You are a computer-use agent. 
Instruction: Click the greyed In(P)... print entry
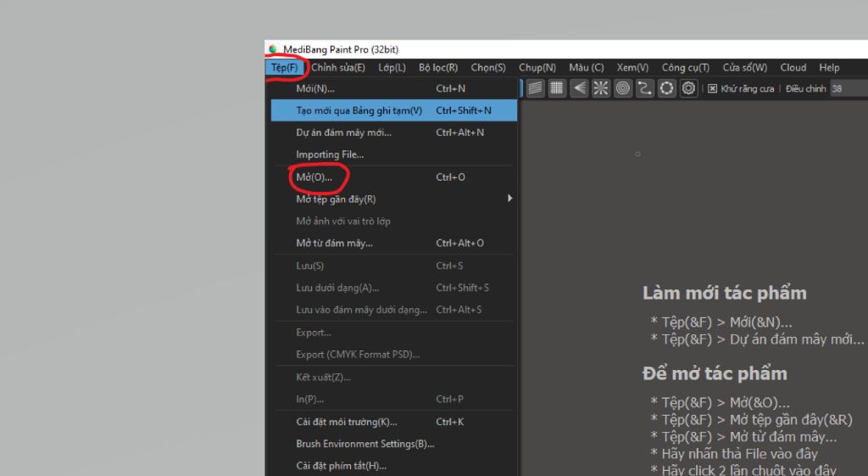394,399
